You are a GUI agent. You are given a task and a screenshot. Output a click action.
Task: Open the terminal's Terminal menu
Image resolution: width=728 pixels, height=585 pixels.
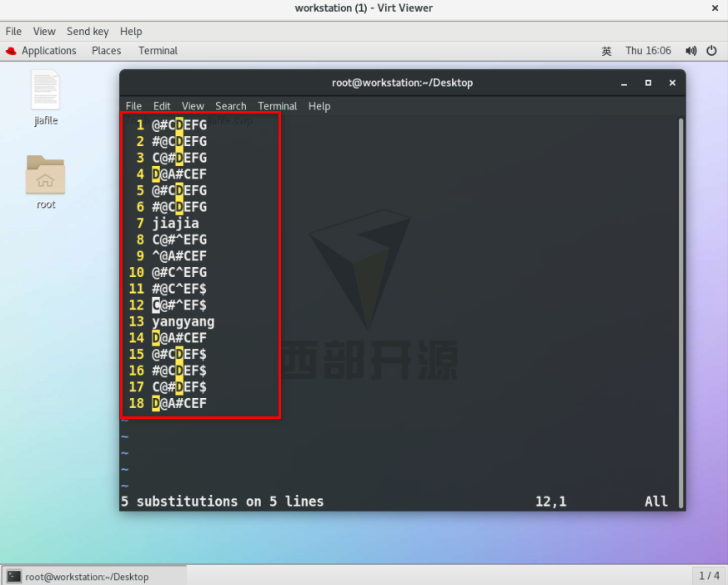[x=277, y=106]
